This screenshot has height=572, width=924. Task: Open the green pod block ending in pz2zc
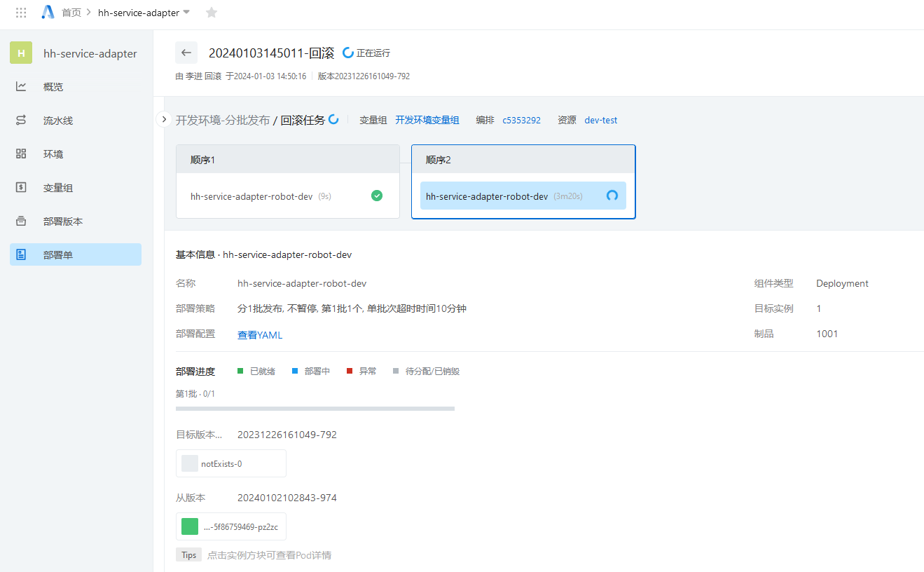[x=231, y=526]
